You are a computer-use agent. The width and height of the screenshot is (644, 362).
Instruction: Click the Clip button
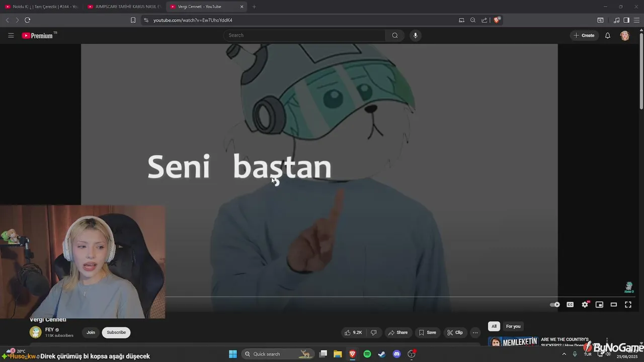tap(455, 332)
